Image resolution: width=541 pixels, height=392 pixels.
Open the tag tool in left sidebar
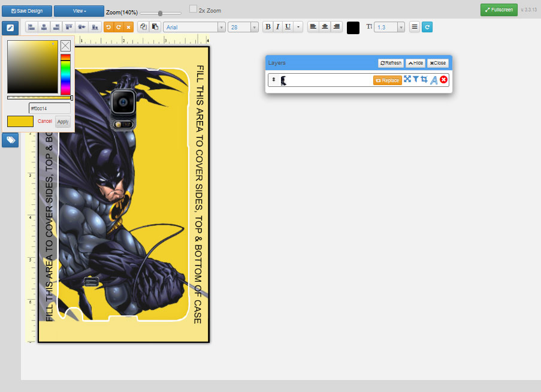(10, 140)
